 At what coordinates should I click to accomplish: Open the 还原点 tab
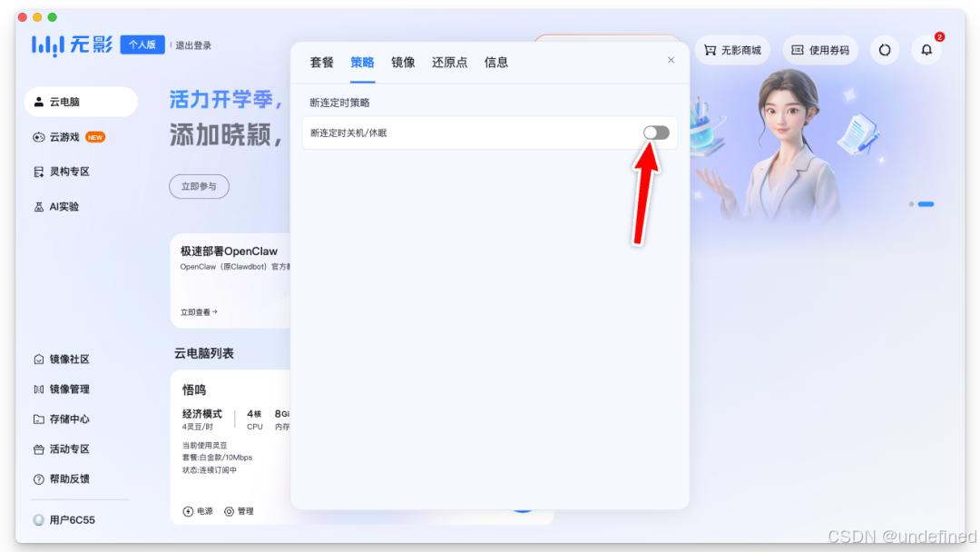450,62
